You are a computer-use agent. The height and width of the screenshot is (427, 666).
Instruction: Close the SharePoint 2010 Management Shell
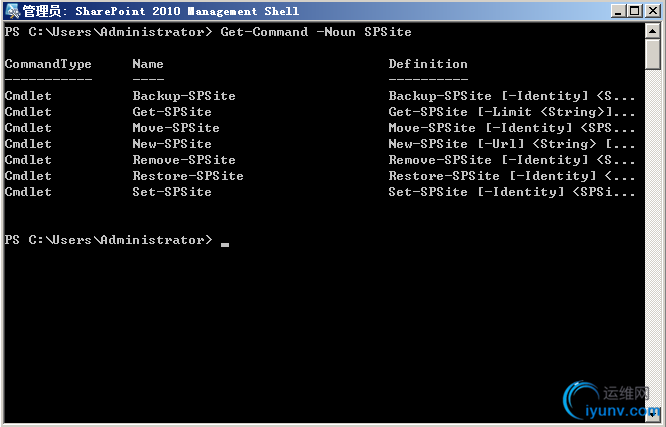[x=652, y=10]
